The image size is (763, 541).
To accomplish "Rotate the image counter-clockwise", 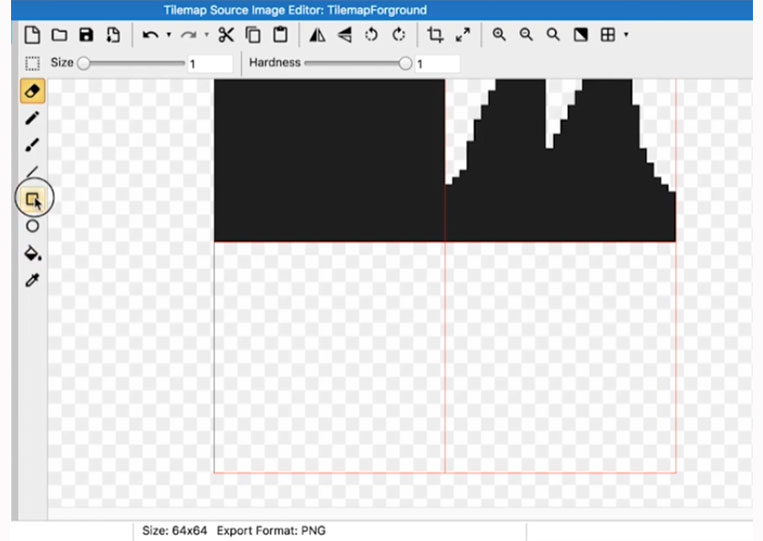I will (x=371, y=35).
